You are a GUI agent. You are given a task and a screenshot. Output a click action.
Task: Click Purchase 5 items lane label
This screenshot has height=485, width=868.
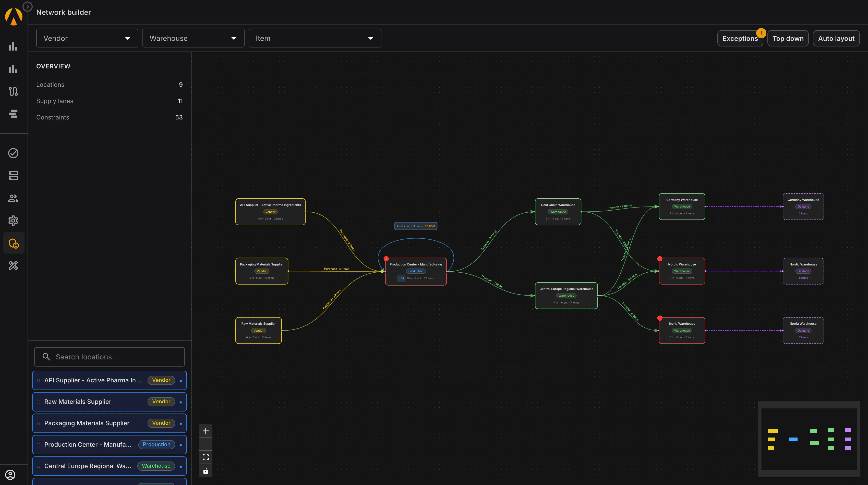pos(336,269)
